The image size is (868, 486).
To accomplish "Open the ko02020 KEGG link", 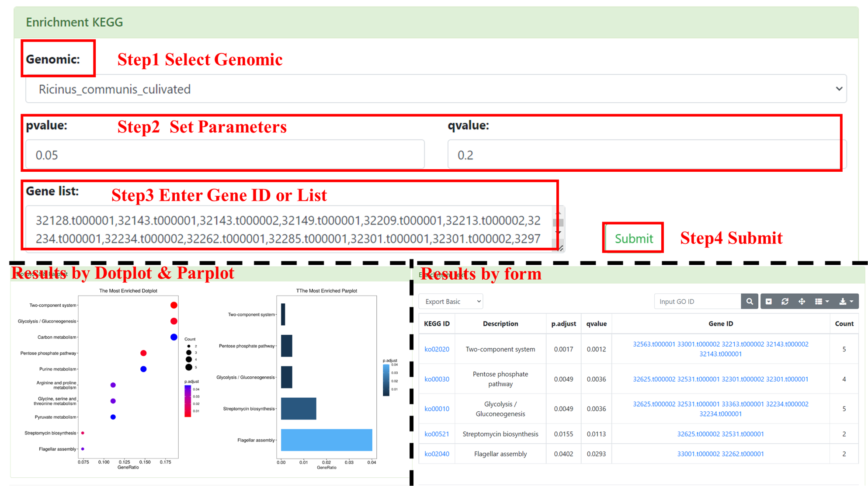I will (x=437, y=349).
